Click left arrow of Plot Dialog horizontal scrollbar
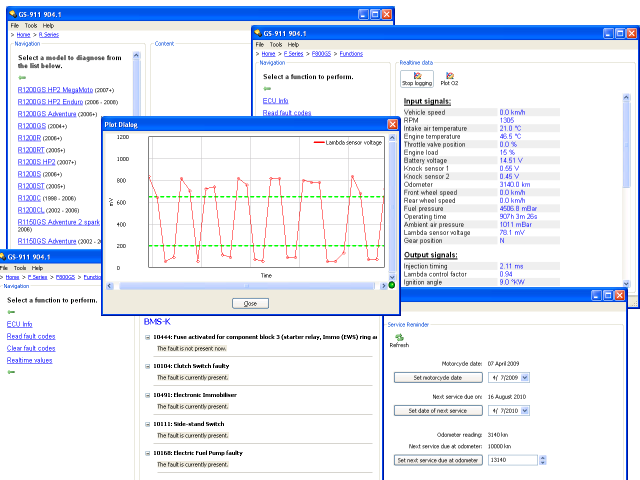640x480 pixels. click(109, 286)
